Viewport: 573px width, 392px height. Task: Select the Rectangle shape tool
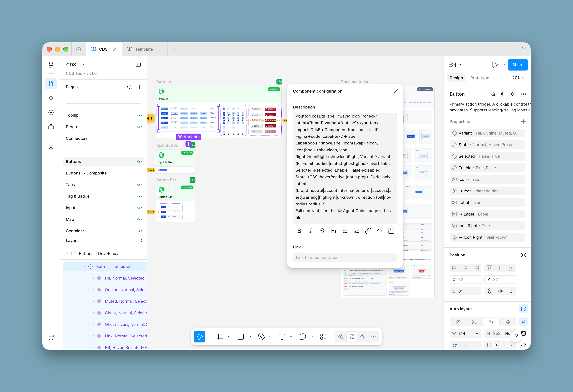tap(241, 336)
